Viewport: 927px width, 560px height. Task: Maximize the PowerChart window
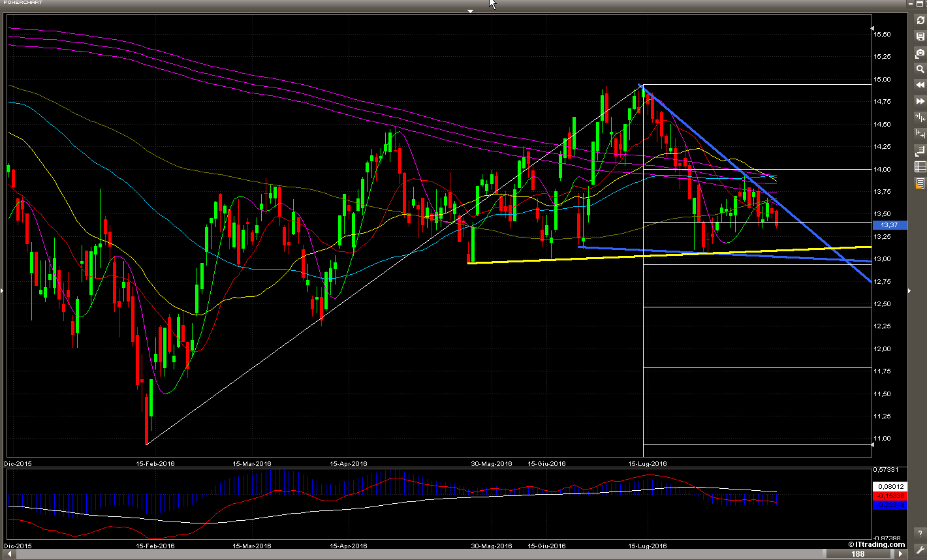click(919, 3)
